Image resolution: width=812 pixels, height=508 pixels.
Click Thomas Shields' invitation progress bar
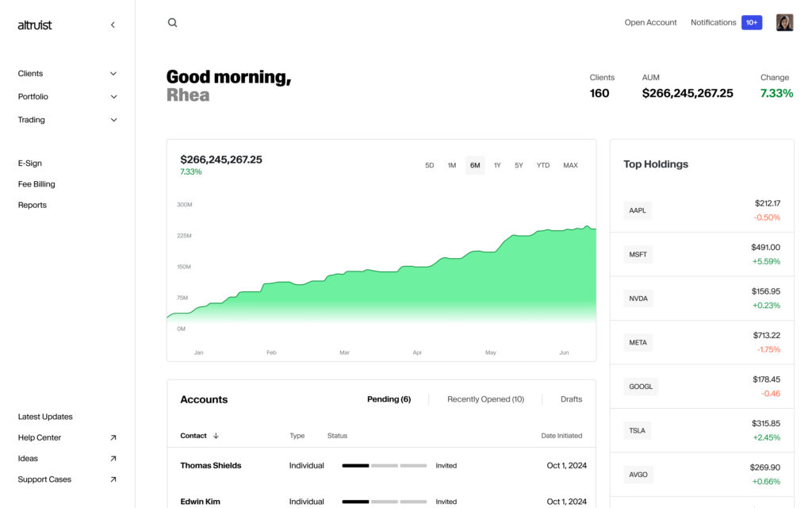pos(385,465)
